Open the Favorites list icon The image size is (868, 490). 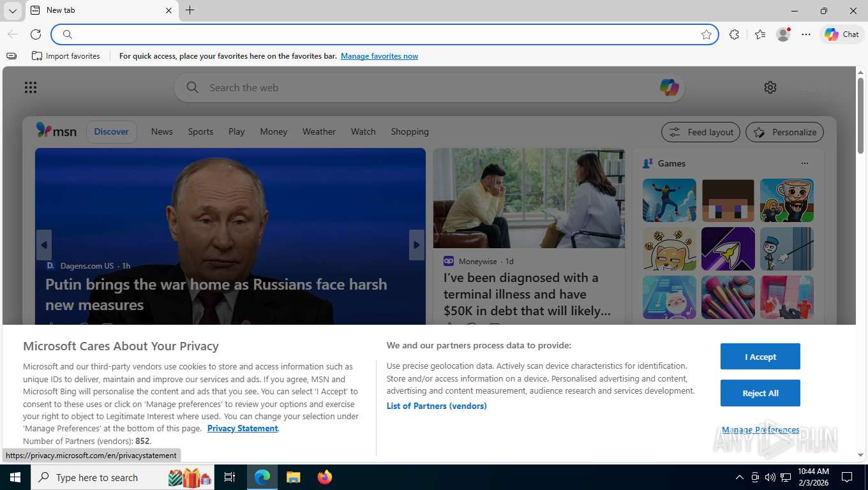click(759, 34)
